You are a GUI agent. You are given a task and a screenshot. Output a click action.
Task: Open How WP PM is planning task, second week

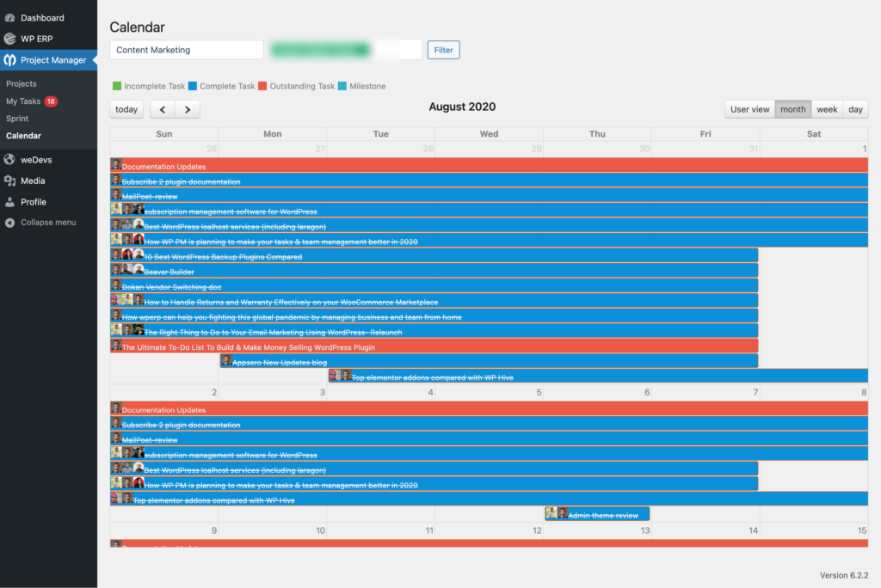click(x=434, y=485)
